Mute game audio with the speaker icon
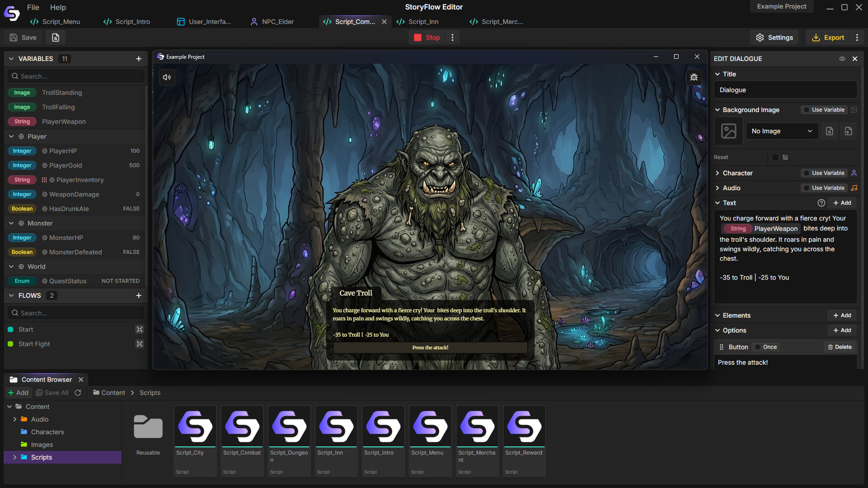Screen dimensions: 868x488 (166, 77)
